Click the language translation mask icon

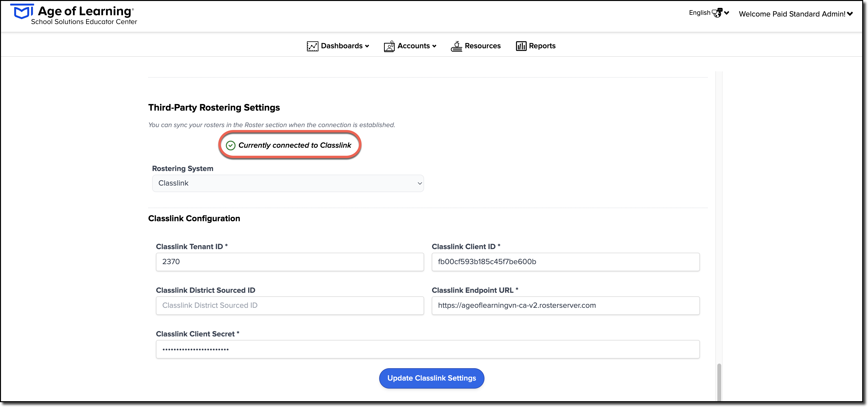(x=717, y=13)
